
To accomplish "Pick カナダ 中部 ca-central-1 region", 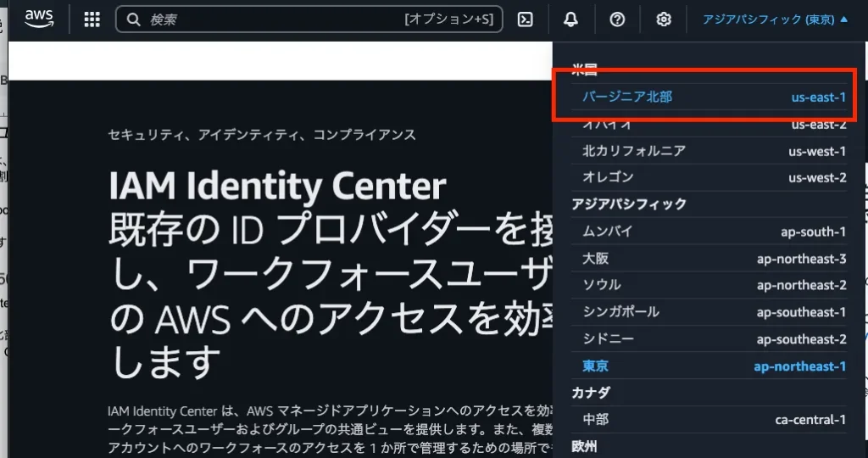I will coord(714,419).
